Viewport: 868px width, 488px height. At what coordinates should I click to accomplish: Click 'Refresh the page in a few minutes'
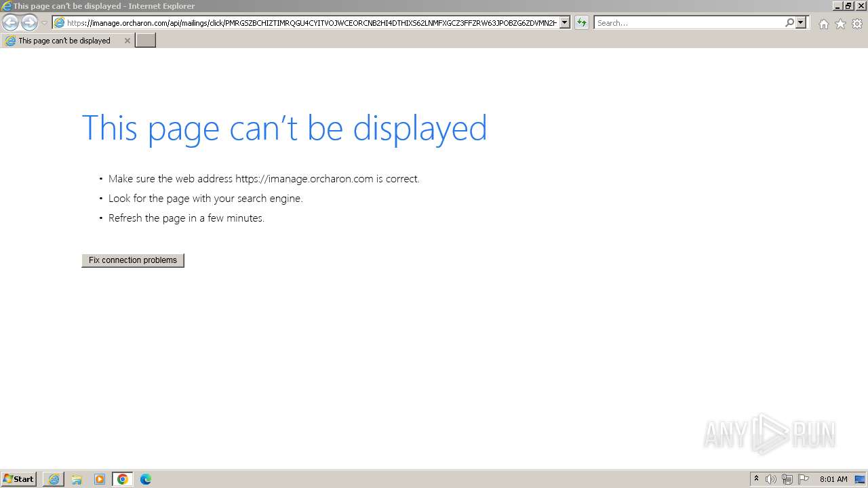186,218
